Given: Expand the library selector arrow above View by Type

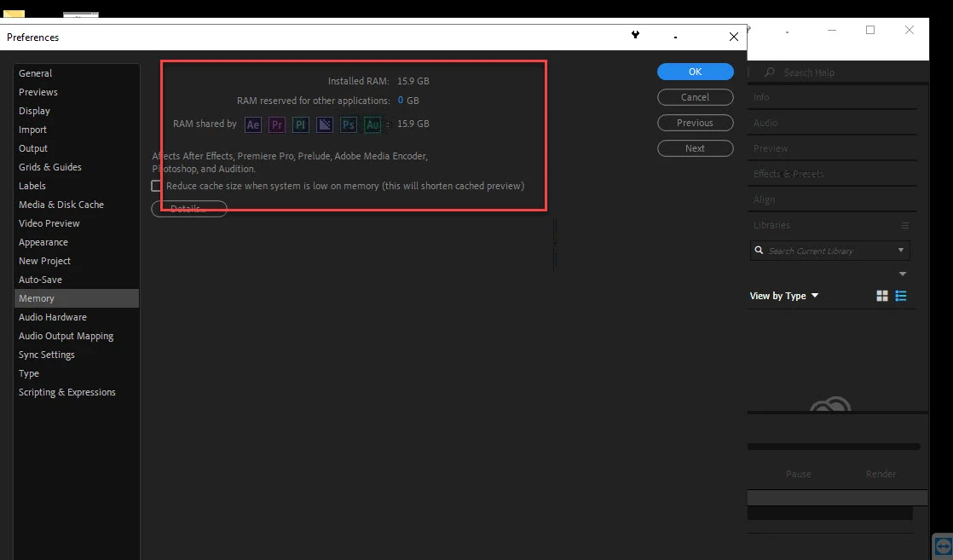Looking at the screenshot, I should 903,274.
